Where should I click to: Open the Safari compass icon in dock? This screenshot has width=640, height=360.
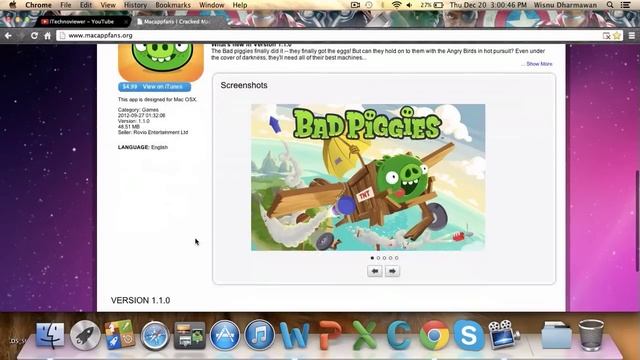155,336
